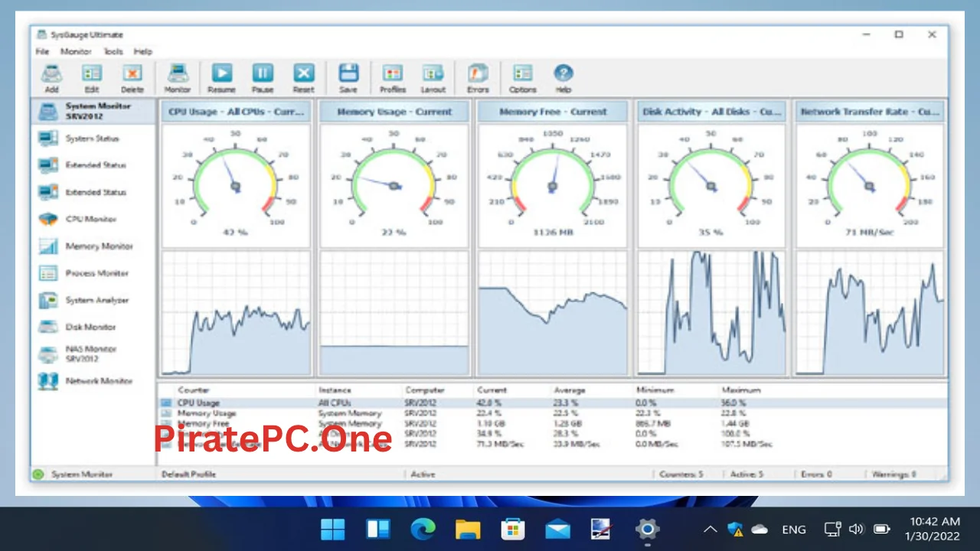Click the 'Counters: 5' status bar entry
Viewport: 980px width, 551px height.
tap(681, 474)
